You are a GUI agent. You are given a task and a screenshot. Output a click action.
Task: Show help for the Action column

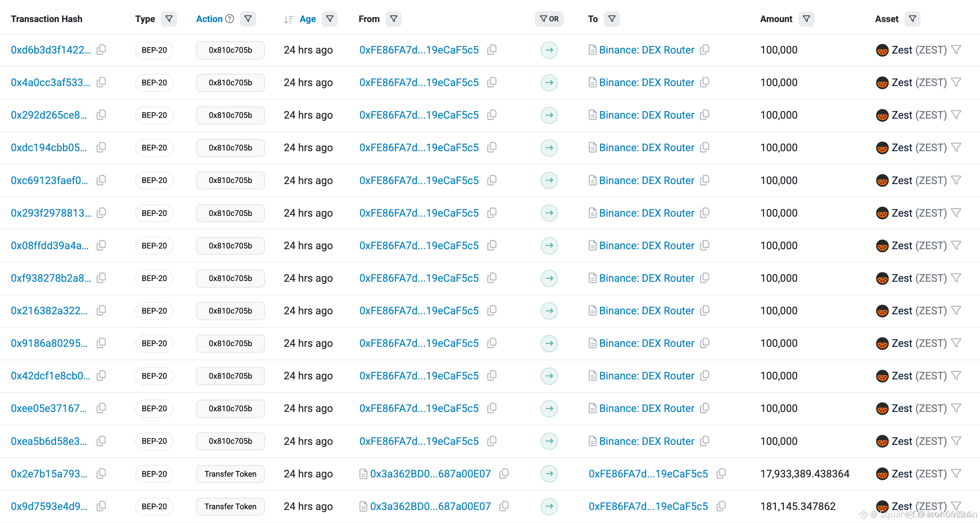point(229,19)
